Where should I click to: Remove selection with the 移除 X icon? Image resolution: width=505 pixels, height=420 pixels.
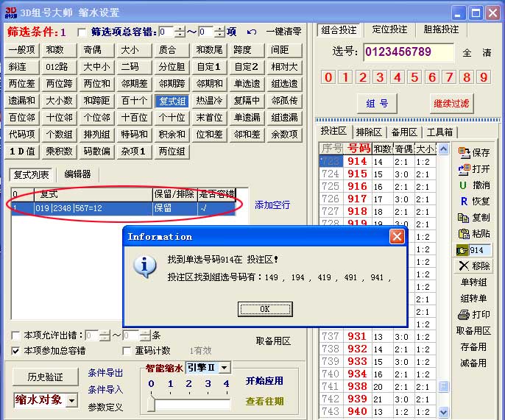pyautogui.click(x=474, y=266)
